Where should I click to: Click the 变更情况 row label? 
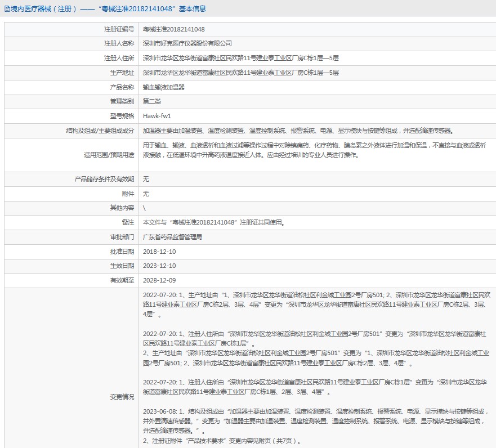[122, 397]
